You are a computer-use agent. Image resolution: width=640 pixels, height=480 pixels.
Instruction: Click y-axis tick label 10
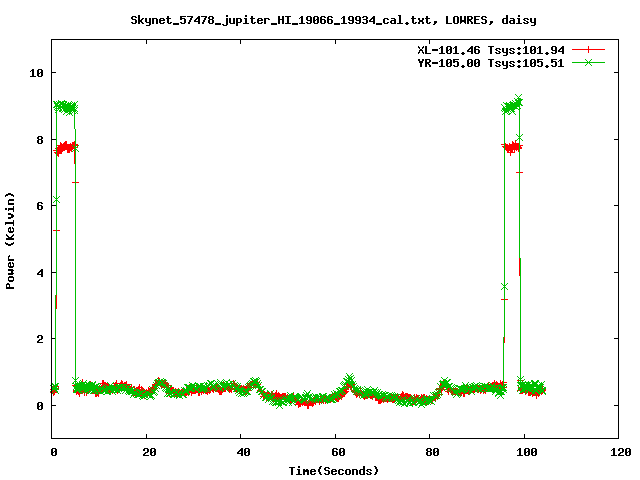coord(36,73)
